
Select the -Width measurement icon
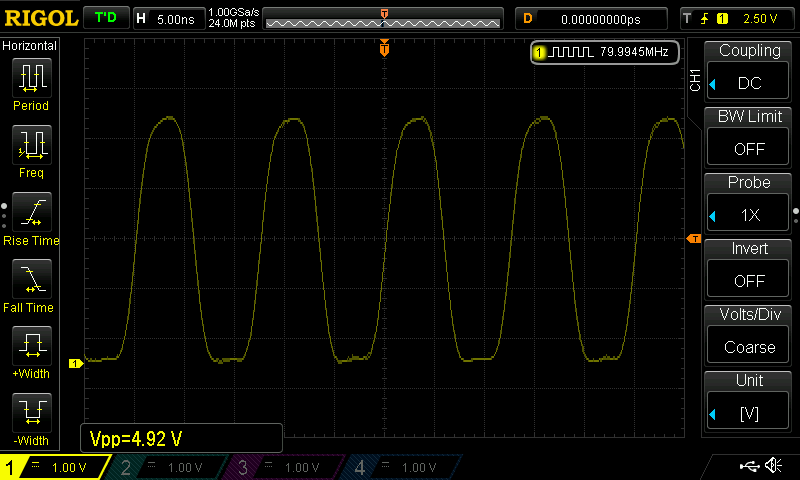[32, 412]
